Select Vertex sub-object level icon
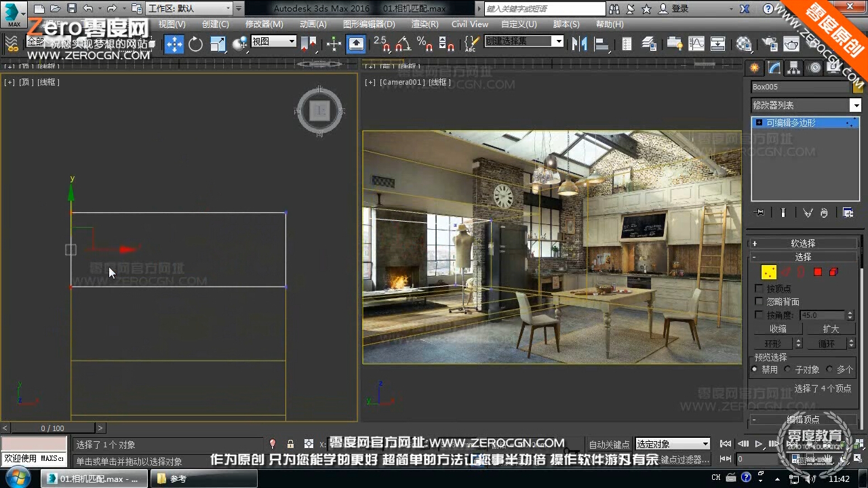This screenshot has height=488, width=868. 768,272
